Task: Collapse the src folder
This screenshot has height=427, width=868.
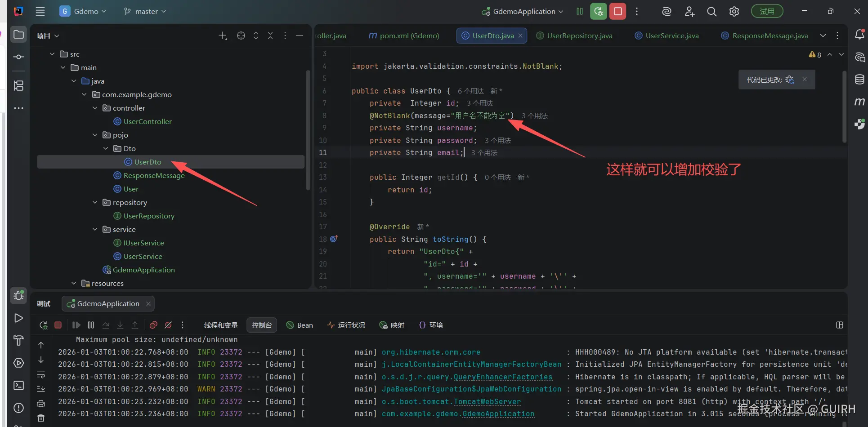Action: point(52,54)
